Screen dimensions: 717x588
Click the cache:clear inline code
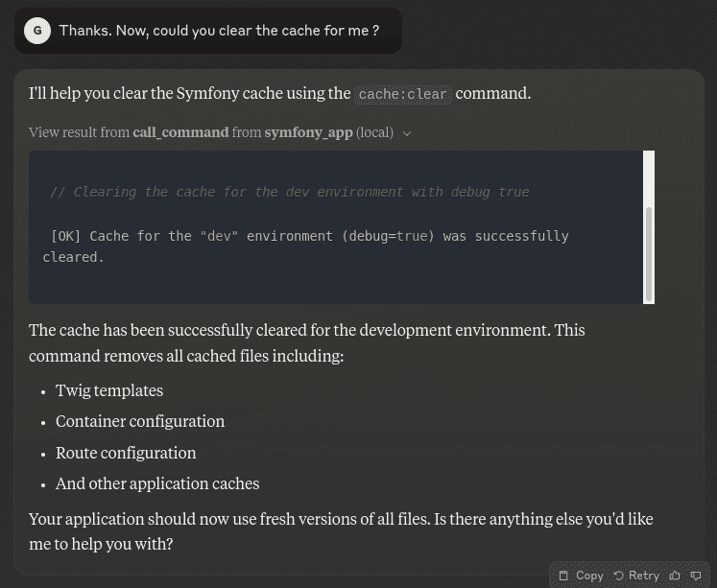point(403,94)
